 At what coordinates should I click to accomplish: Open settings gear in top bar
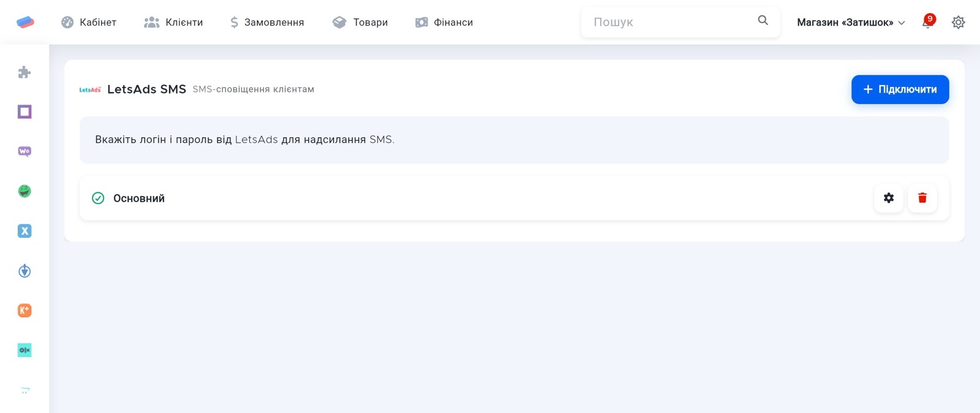[959, 22]
